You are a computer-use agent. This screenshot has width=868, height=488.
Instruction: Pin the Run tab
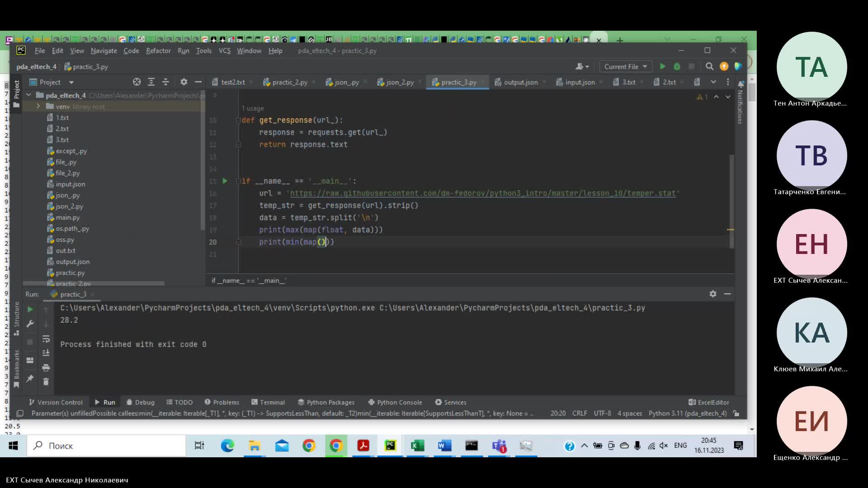point(30,379)
